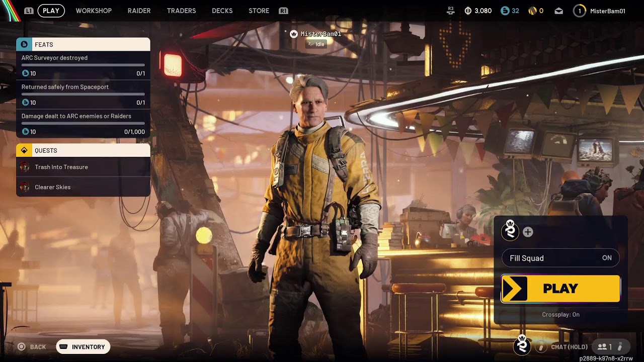Click the player avatar beside the chat microphone
The width and height of the screenshot is (644, 362).
[x=522, y=346]
